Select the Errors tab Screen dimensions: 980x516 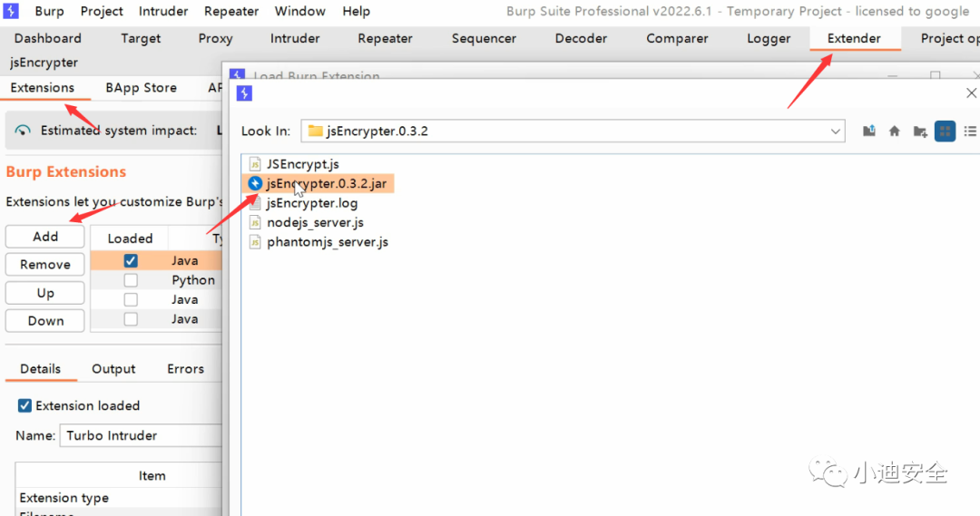pyautogui.click(x=186, y=368)
